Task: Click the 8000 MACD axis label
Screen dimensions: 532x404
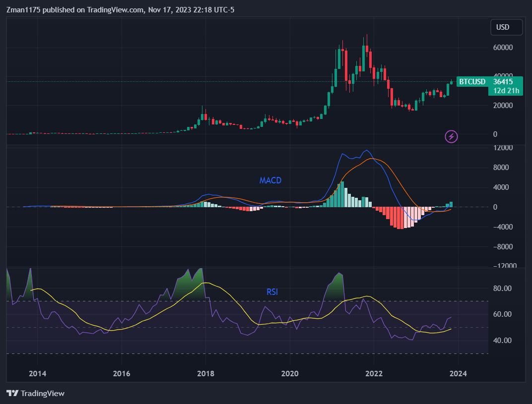Action: [501, 168]
